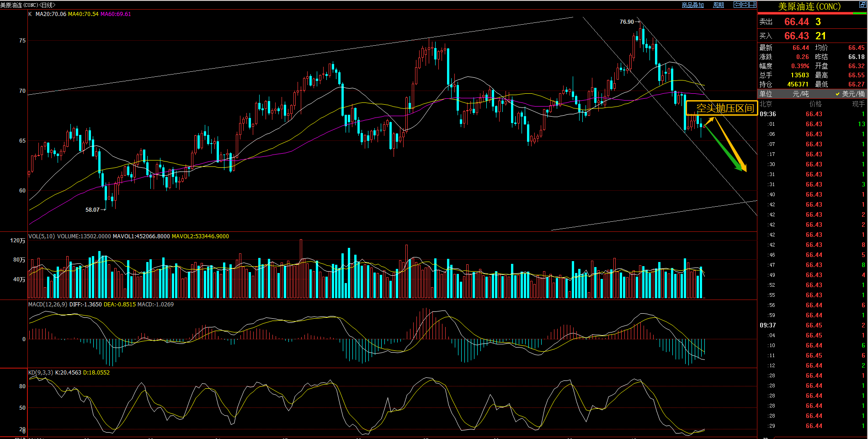Screen dimensions: 868x439
Task: Toggle the split-panel layout icon
Action: pos(752,5)
